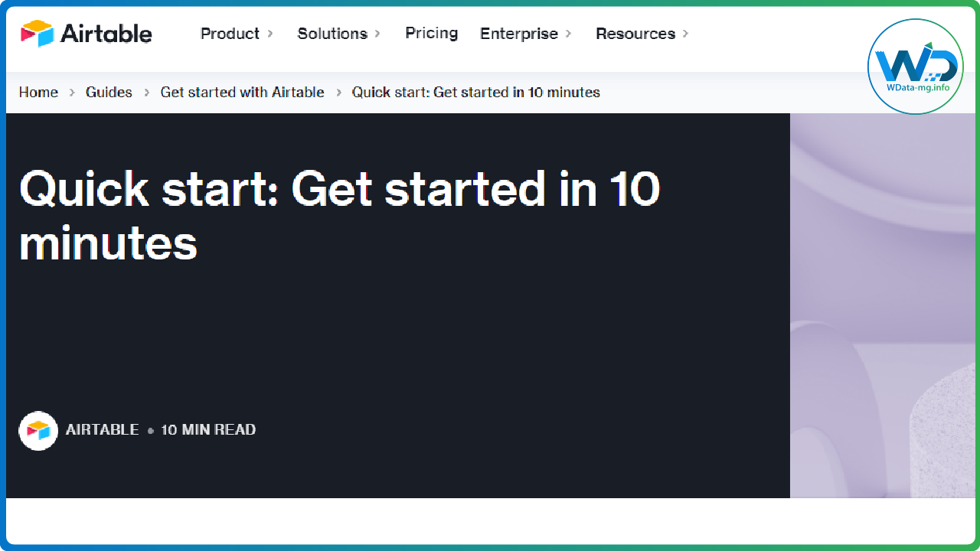Select the Guides breadcrumb link

[109, 92]
